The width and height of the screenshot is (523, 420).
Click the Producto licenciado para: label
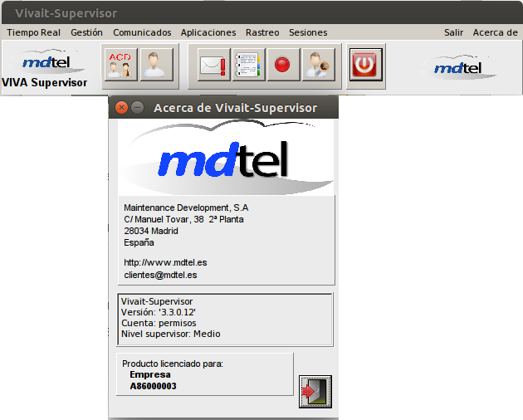[173, 364]
